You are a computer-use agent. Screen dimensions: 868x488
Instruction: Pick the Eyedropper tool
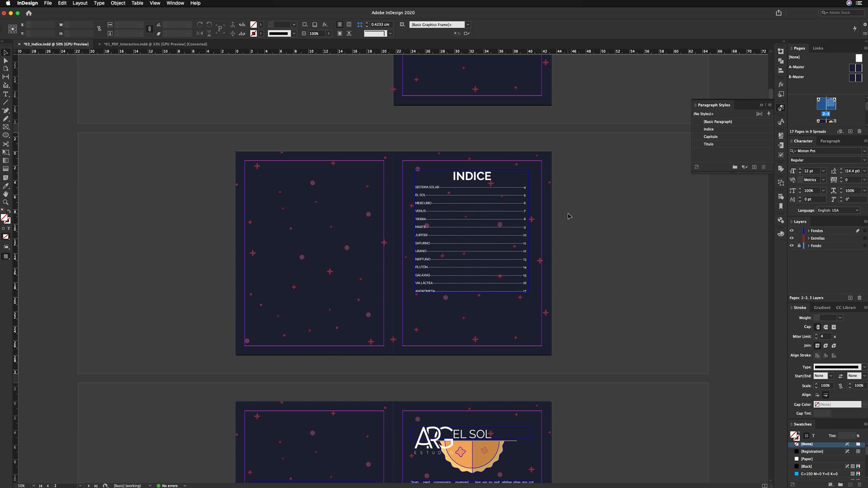click(x=6, y=186)
